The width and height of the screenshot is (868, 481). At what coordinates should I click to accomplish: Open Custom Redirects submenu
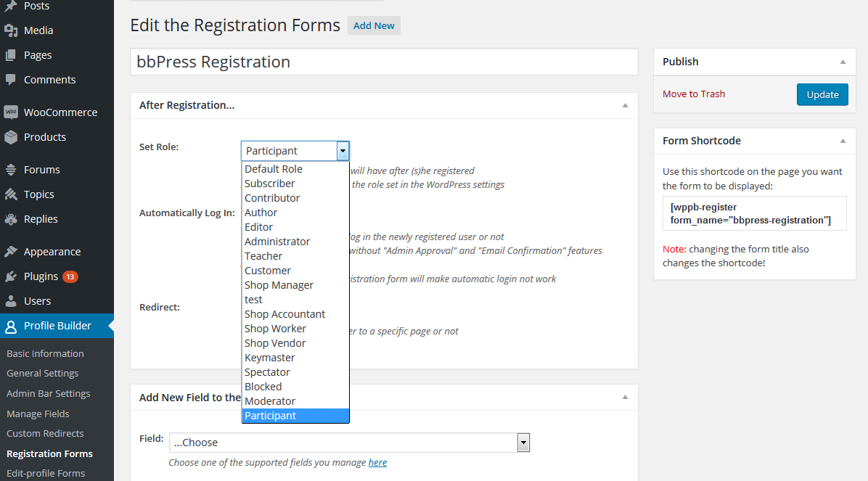46,433
